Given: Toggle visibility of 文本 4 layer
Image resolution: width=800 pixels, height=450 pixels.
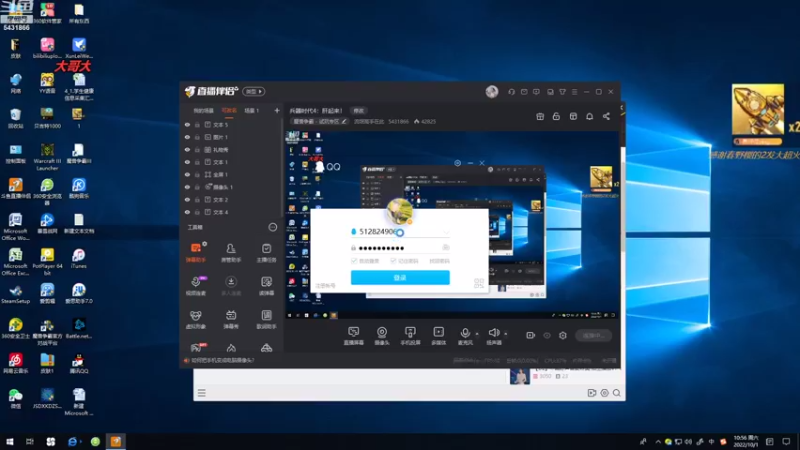Looking at the screenshot, I should (187, 212).
